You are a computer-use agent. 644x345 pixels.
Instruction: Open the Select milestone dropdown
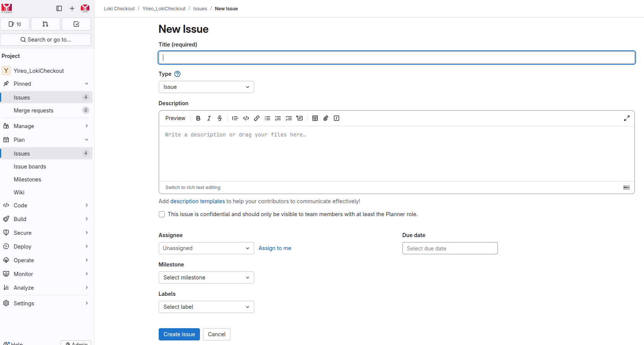coord(206,278)
